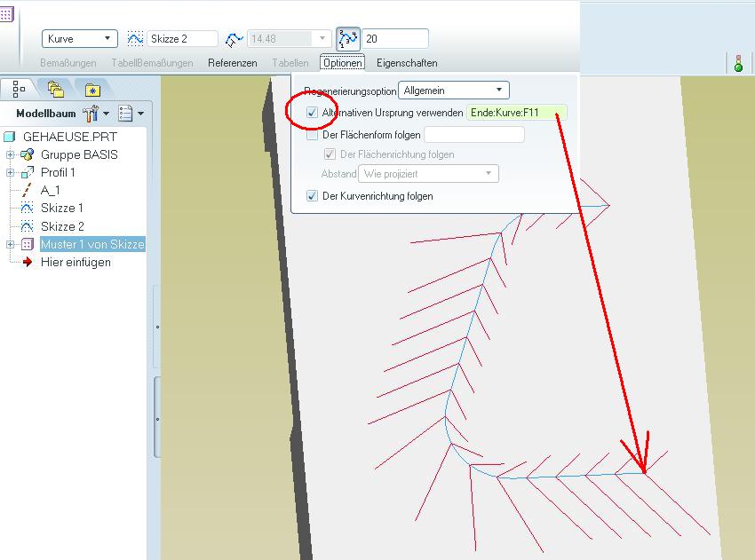Open the 14.48 spacing dropdown

point(322,38)
